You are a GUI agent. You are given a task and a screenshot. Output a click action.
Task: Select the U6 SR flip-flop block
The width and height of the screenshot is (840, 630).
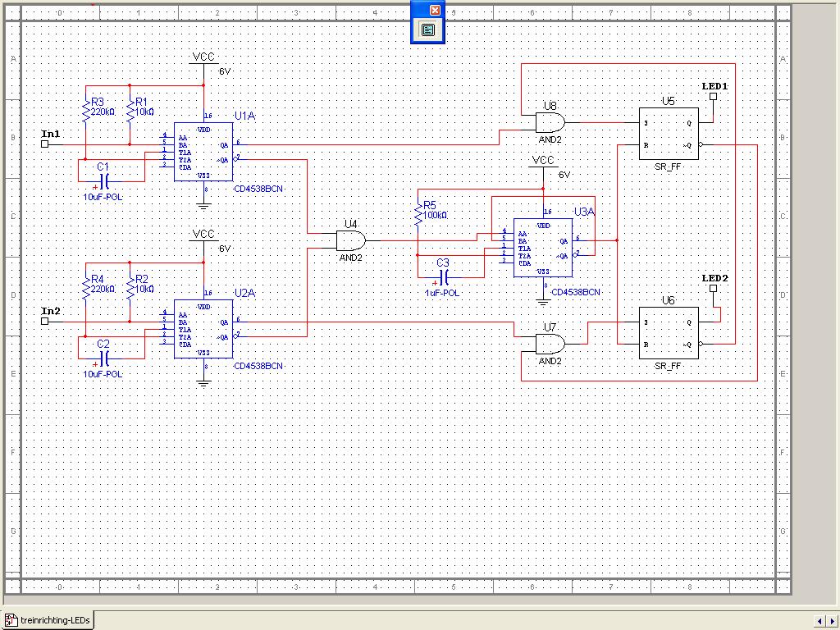669,333
